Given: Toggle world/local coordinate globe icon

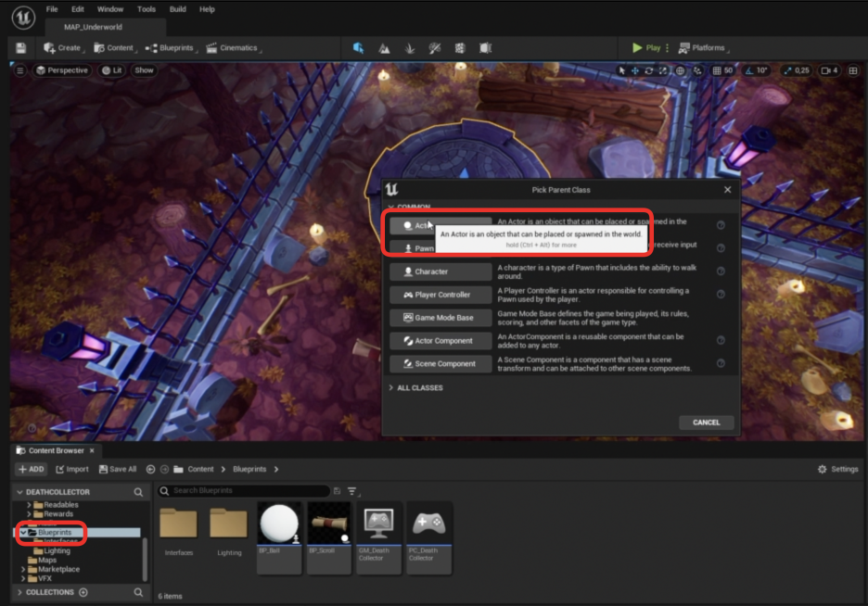Looking at the screenshot, I should [x=681, y=70].
